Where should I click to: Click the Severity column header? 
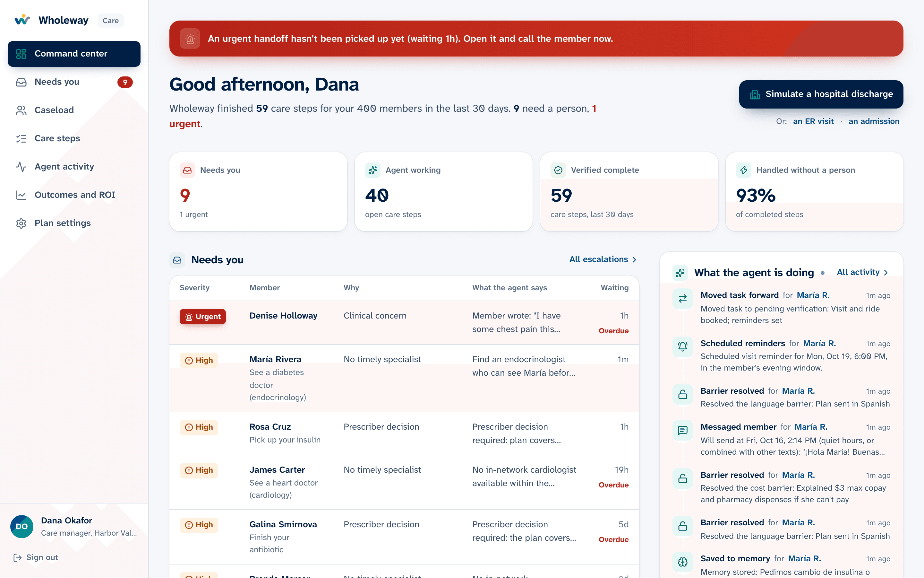(x=194, y=288)
